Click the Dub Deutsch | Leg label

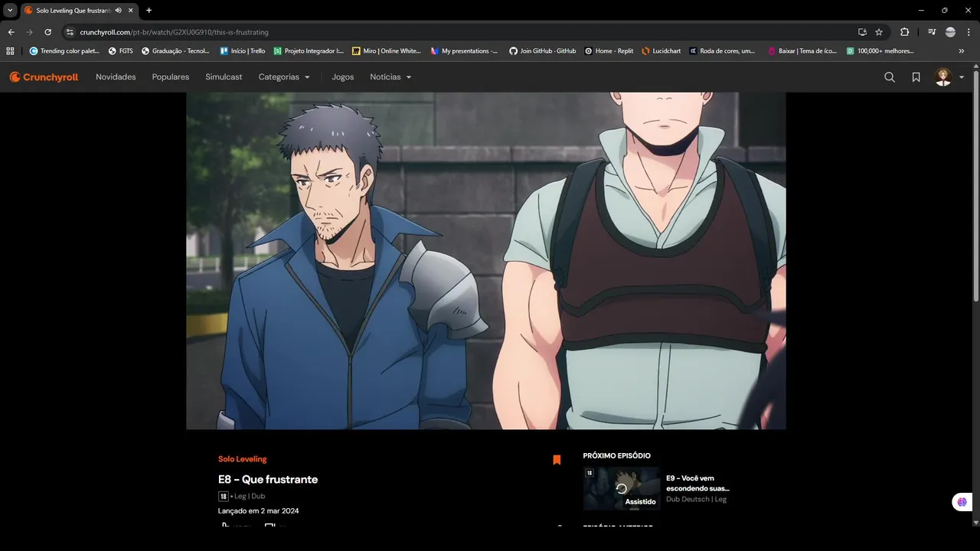tap(696, 499)
